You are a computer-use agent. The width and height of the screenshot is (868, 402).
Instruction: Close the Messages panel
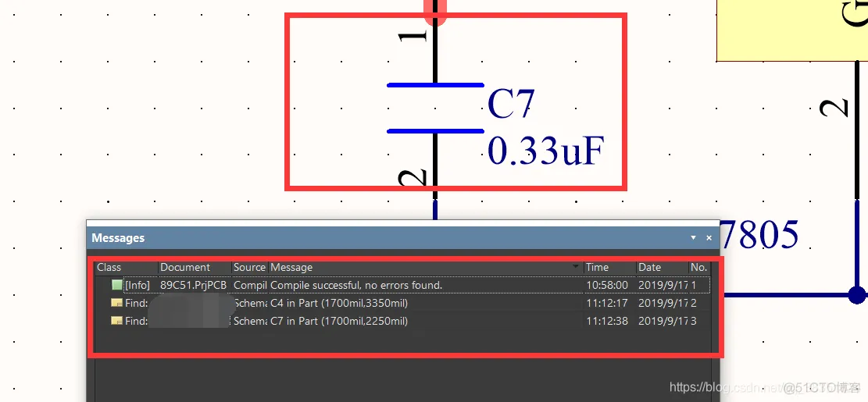[x=709, y=238]
